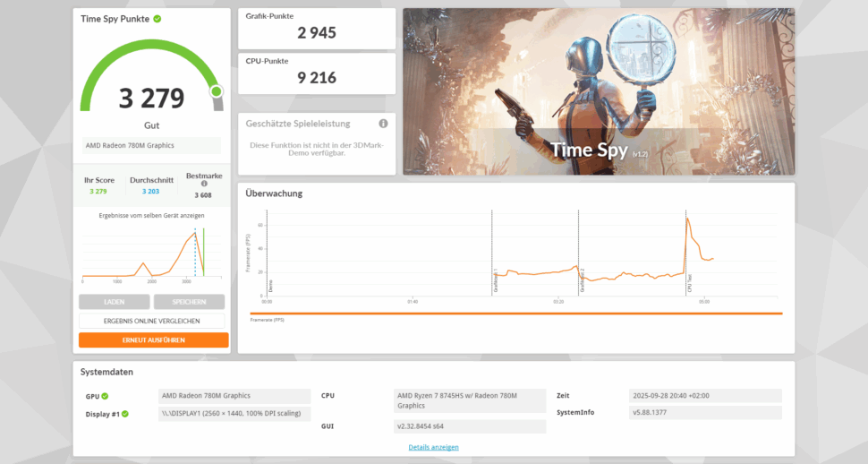Click the CPU Test marker in chart
The width and height of the screenshot is (868, 464).
click(x=689, y=283)
